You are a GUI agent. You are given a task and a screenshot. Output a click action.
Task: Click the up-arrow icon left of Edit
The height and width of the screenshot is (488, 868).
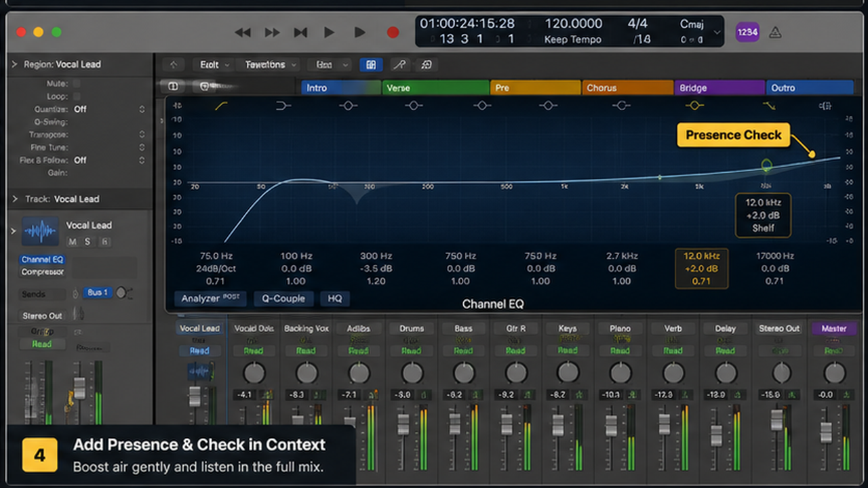pos(174,65)
